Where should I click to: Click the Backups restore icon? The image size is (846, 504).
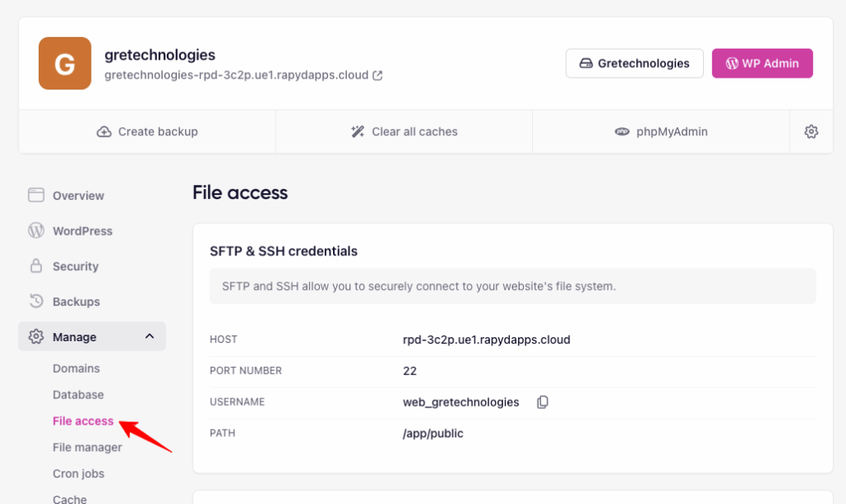pyautogui.click(x=36, y=301)
